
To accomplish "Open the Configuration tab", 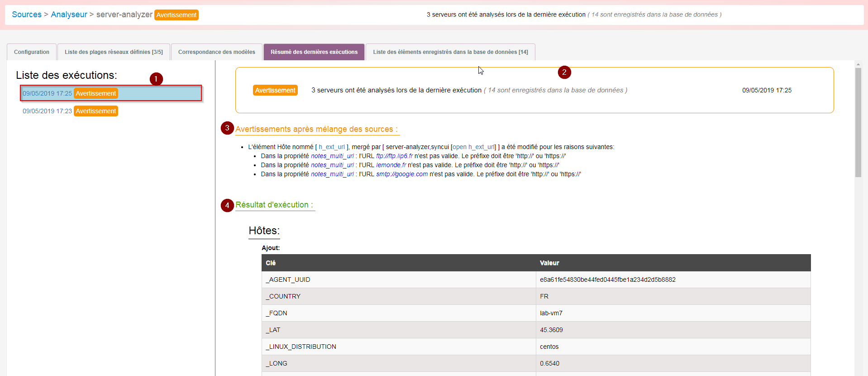I will [32, 52].
